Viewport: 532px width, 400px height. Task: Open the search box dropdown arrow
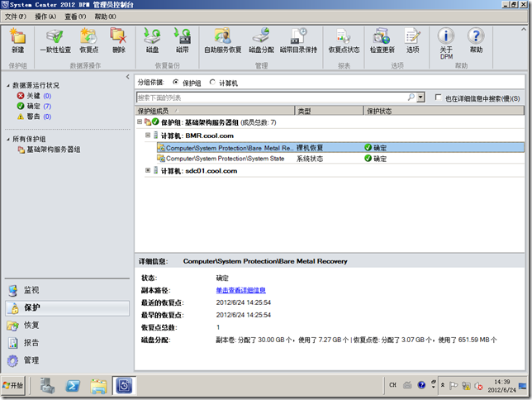pos(420,98)
